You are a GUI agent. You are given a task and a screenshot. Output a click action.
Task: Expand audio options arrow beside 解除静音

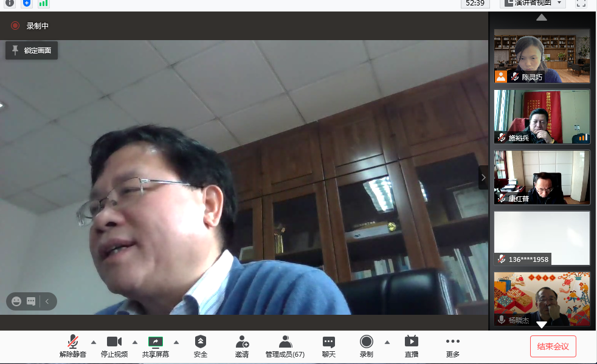(94, 342)
